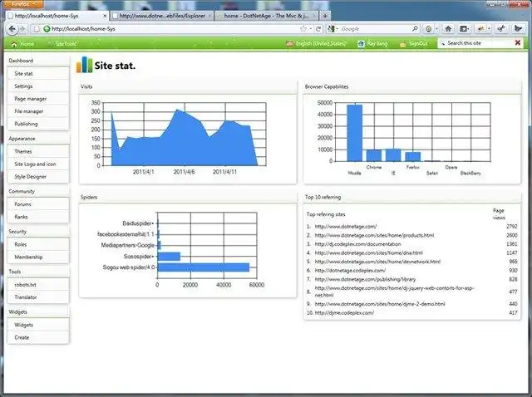Close the localhost/home-Sys tab
The image size is (532, 397).
[x=105, y=16]
